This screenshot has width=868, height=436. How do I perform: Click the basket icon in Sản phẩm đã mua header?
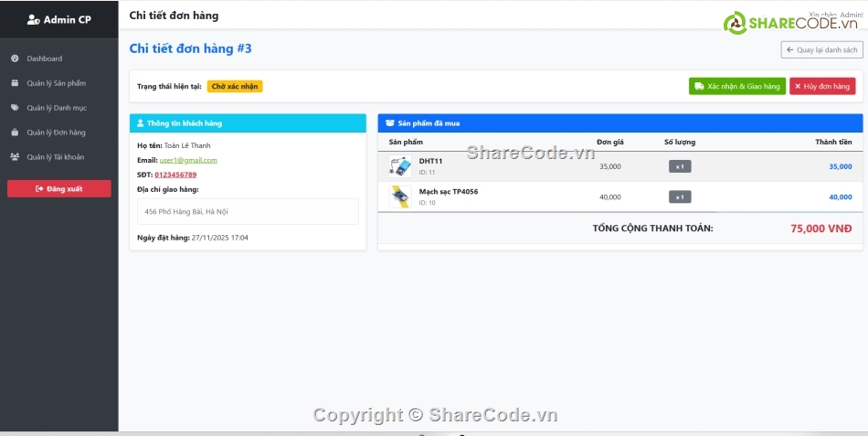390,123
